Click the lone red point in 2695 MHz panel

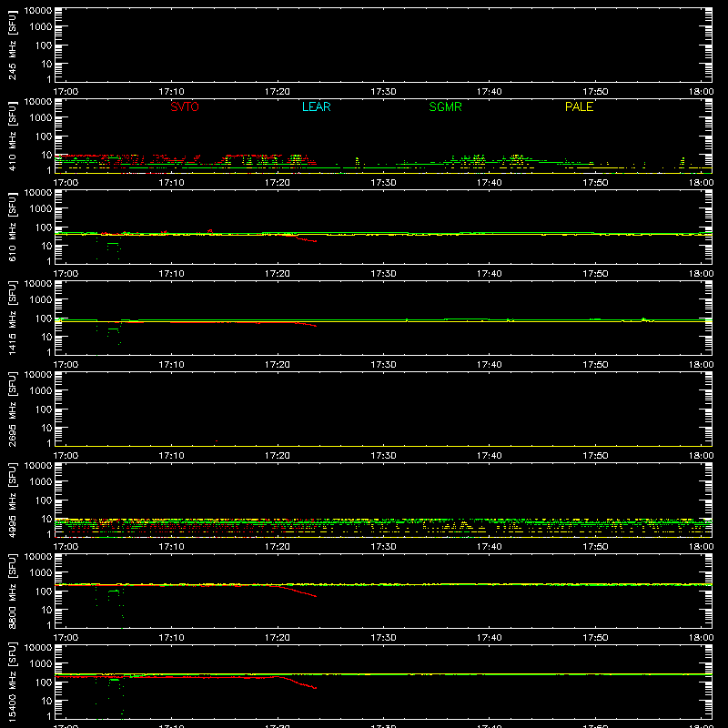[217, 440]
